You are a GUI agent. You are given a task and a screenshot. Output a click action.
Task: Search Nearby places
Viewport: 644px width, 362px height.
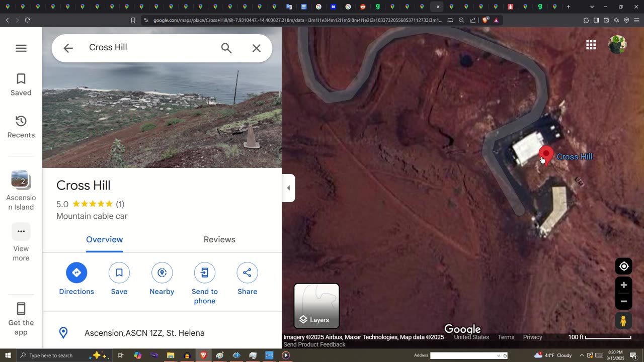[x=162, y=279]
